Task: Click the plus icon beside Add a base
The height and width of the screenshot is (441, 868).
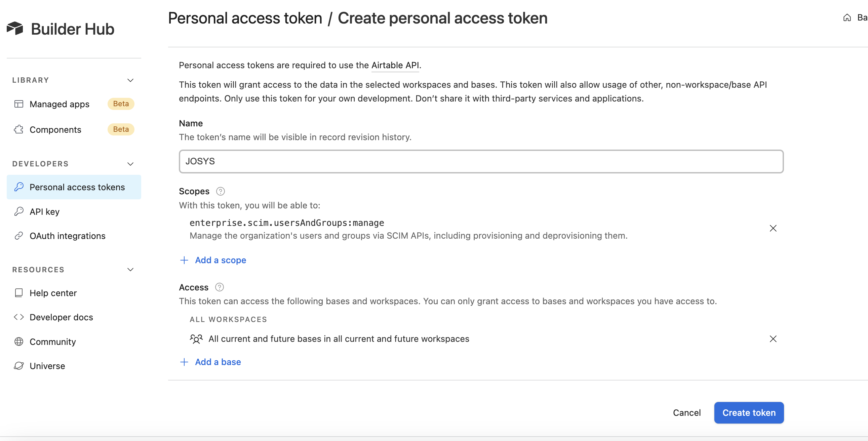Action: point(184,362)
